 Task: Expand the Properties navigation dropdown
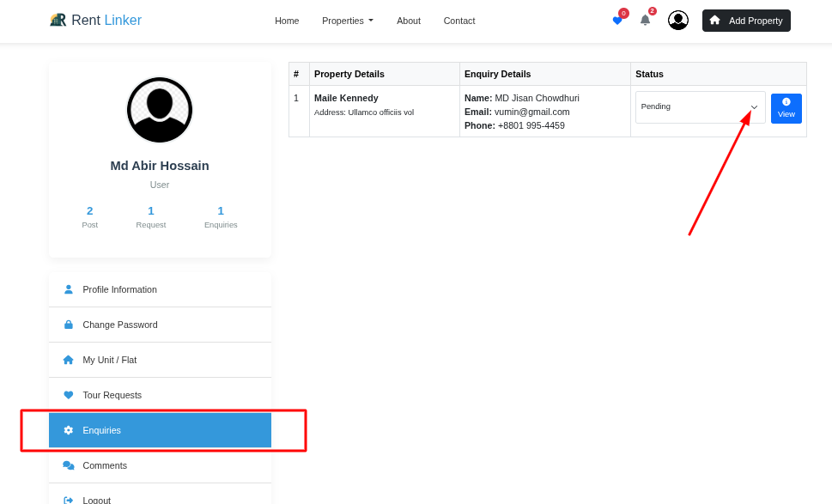click(x=347, y=21)
